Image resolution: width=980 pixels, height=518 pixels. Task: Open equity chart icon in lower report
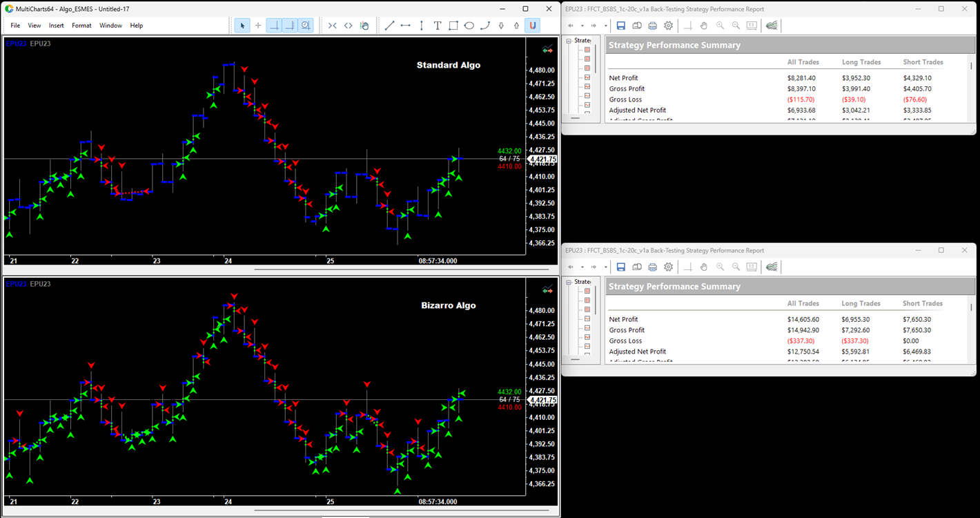click(x=772, y=267)
